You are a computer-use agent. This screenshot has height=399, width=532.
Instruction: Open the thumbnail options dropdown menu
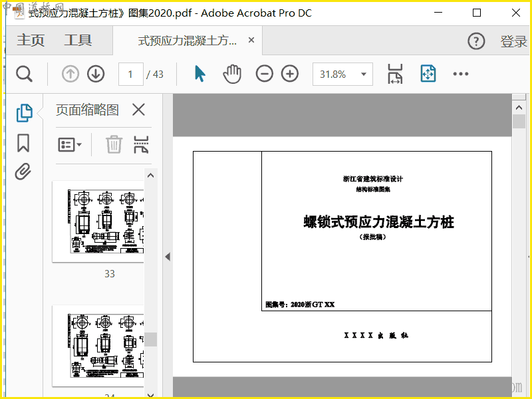(70, 145)
